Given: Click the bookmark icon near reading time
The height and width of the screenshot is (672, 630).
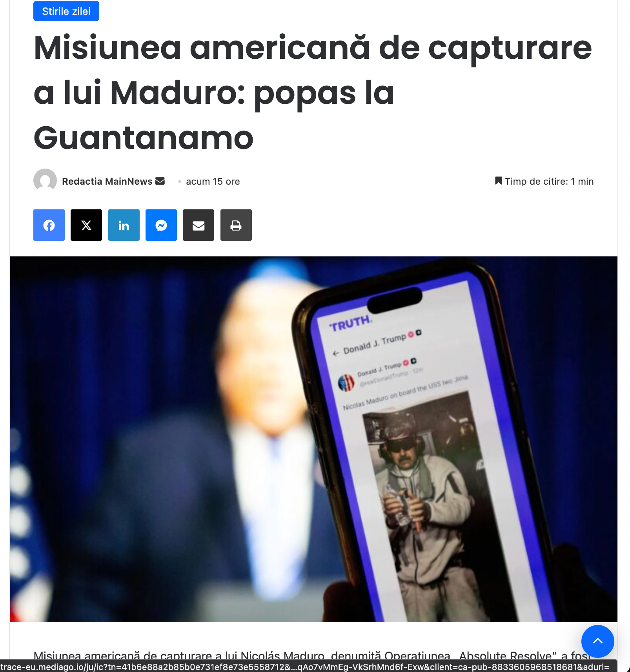Looking at the screenshot, I should pyautogui.click(x=498, y=181).
